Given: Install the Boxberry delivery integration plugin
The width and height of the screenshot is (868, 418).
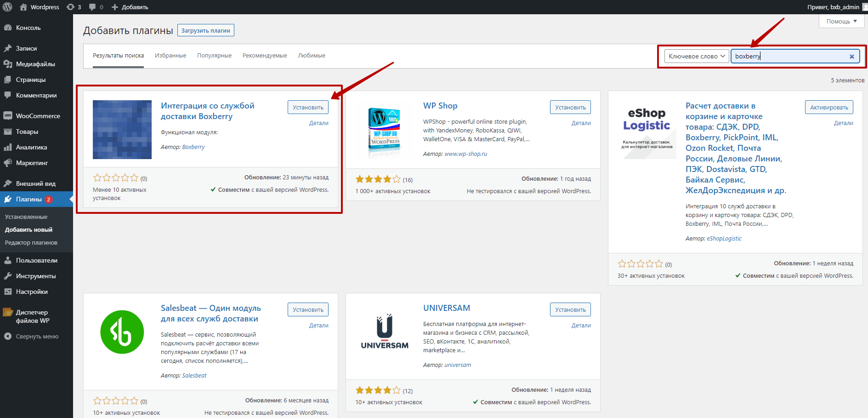Looking at the screenshot, I should tap(308, 107).
